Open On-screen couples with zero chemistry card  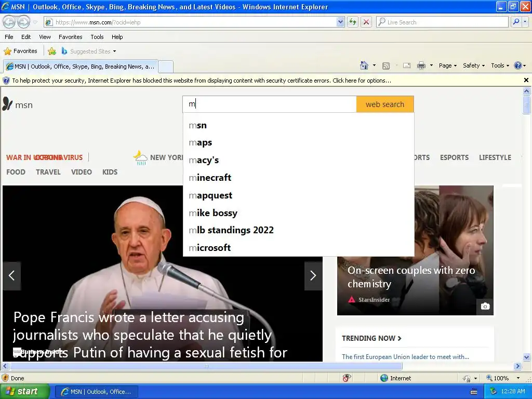411,277
